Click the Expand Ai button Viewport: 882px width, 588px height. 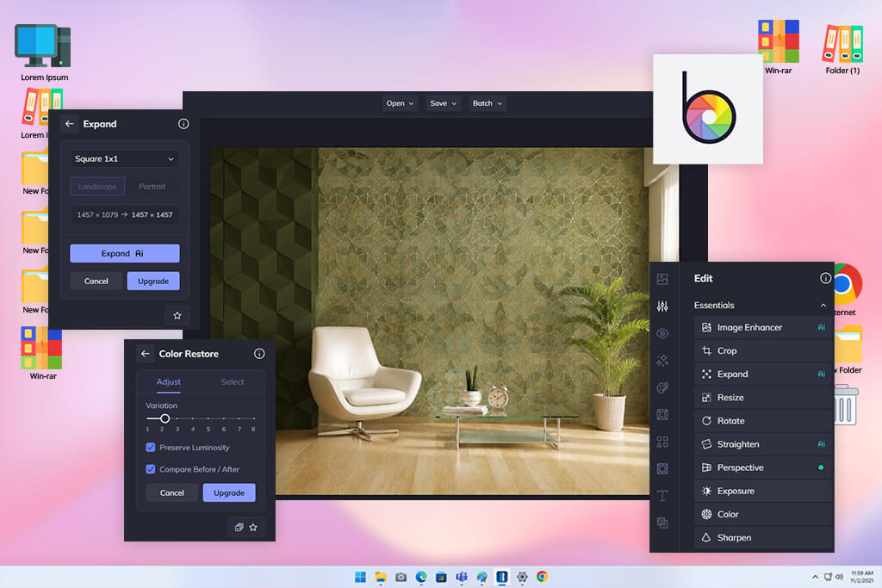(x=125, y=253)
